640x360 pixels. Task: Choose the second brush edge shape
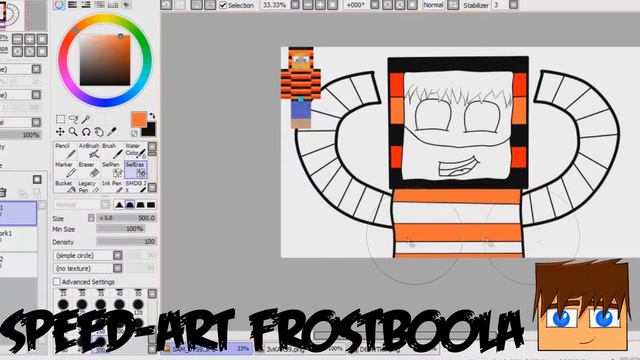coord(130,204)
